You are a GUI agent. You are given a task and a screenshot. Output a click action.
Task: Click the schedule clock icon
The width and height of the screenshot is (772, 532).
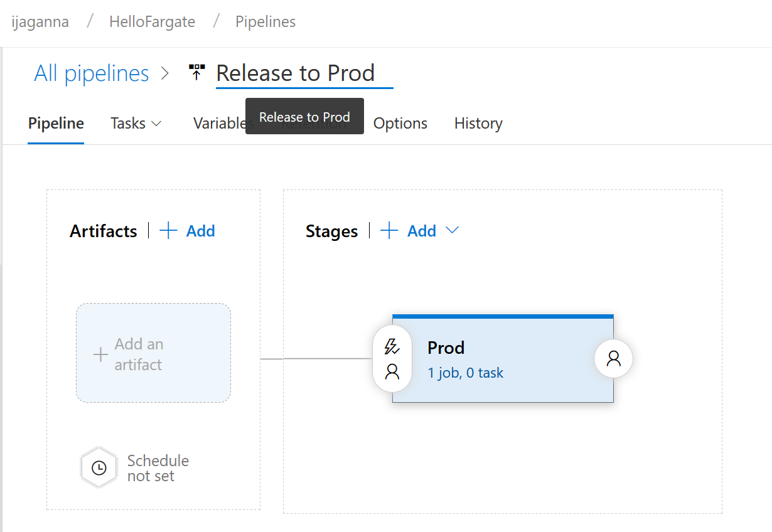99,468
